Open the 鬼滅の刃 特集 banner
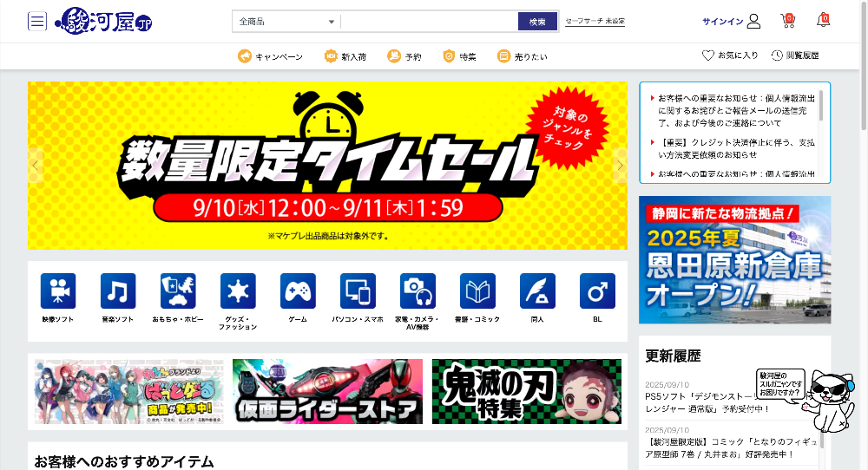The image size is (868, 470). (x=526, y=391)
